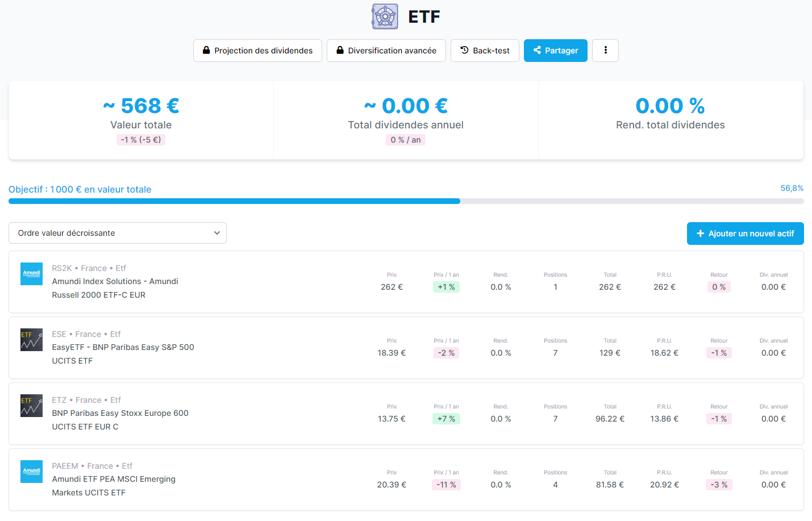Click the Positions value 4 of PAEEM
The height and width of the screenshot is (521, 812).
(555, 485)
